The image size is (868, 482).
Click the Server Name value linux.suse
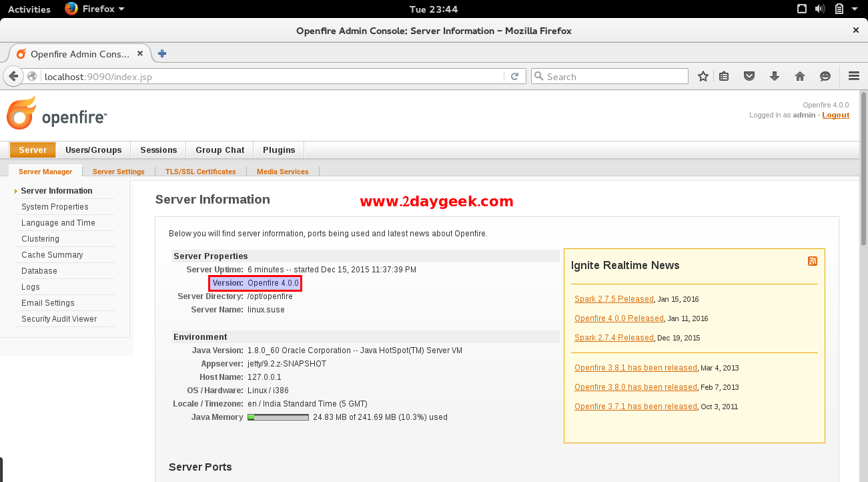click(x=266, y=310)
